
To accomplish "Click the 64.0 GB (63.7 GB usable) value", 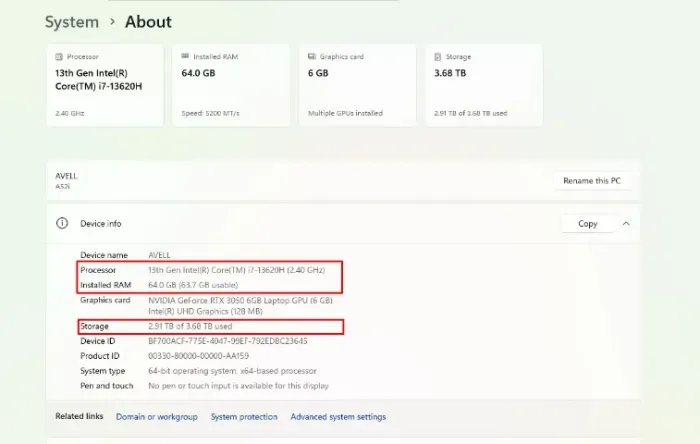I will click(193, 285).
